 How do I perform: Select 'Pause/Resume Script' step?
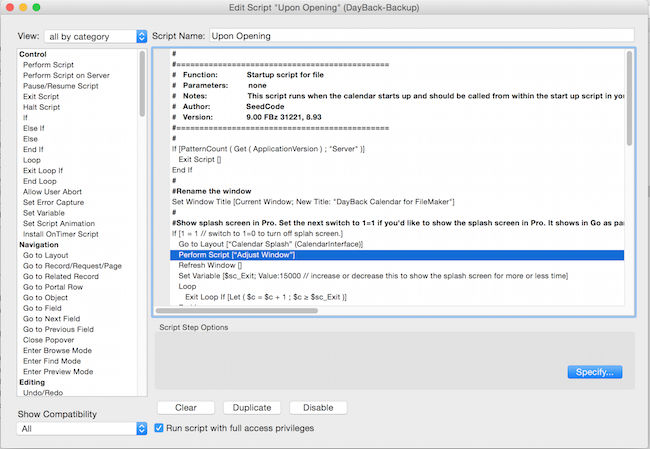(x=61, y=86)
